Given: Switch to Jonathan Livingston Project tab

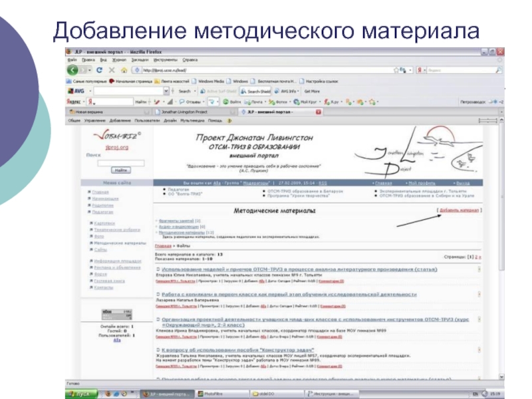Looking at the screenshot, I should pos(195,112).
